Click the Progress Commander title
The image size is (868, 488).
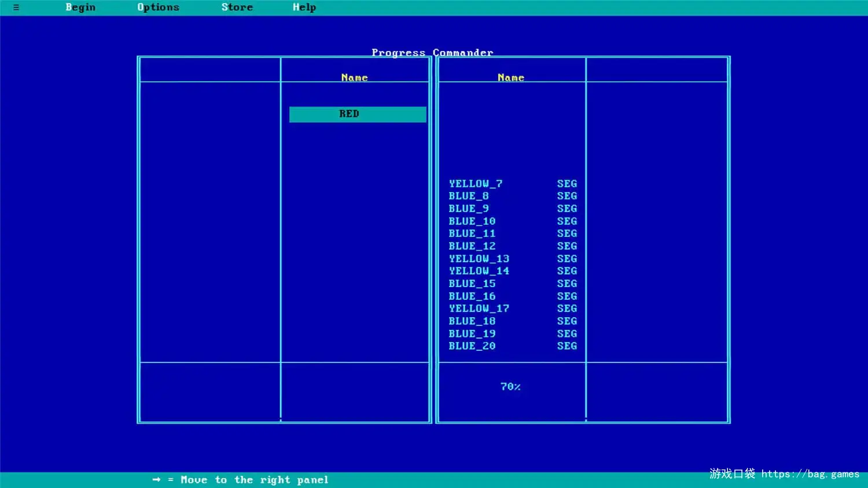432,53
